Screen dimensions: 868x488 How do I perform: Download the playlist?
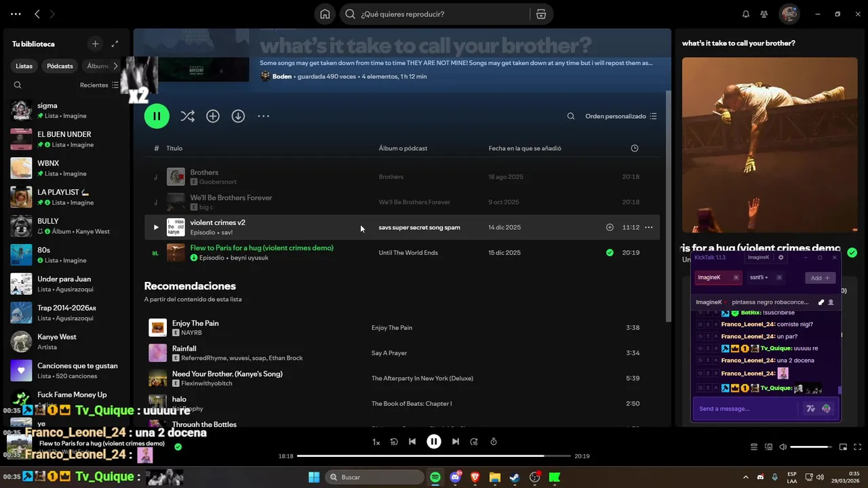(x=238, y=117)
